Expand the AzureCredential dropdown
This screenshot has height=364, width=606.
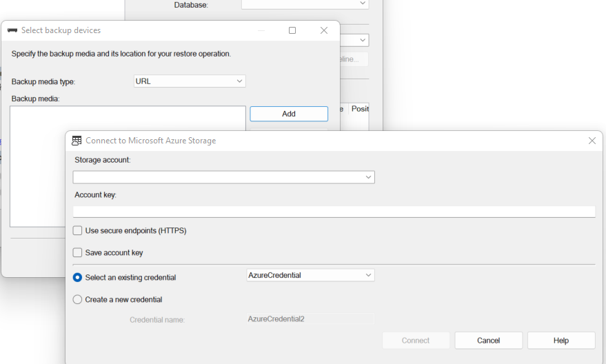point(310,275)
